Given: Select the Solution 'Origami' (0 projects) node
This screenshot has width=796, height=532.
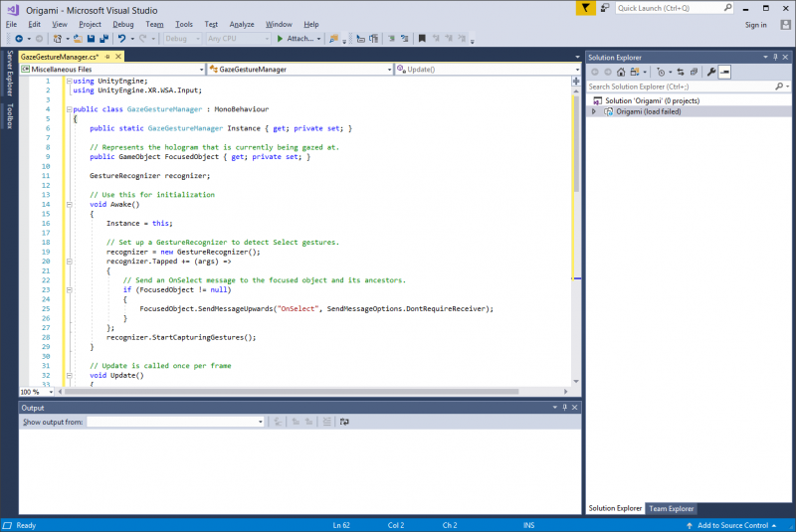Looking at the screenshot, I should tap(652, 100).
